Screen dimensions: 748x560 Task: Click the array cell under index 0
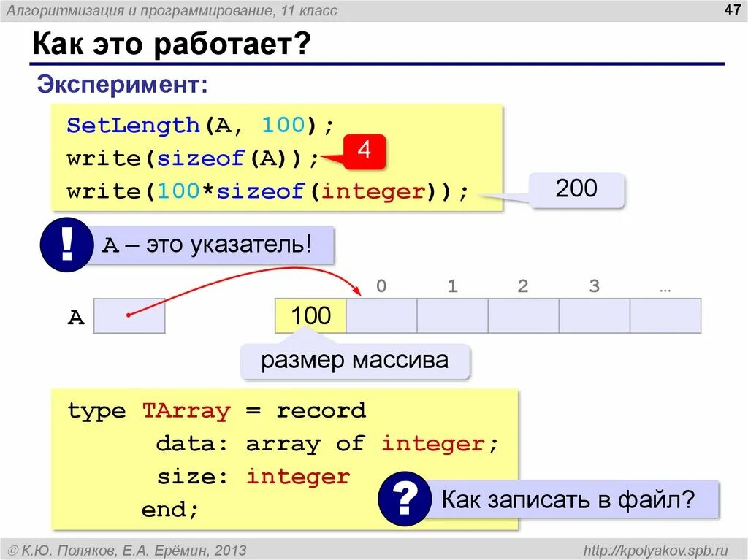(x=381, y=315)
